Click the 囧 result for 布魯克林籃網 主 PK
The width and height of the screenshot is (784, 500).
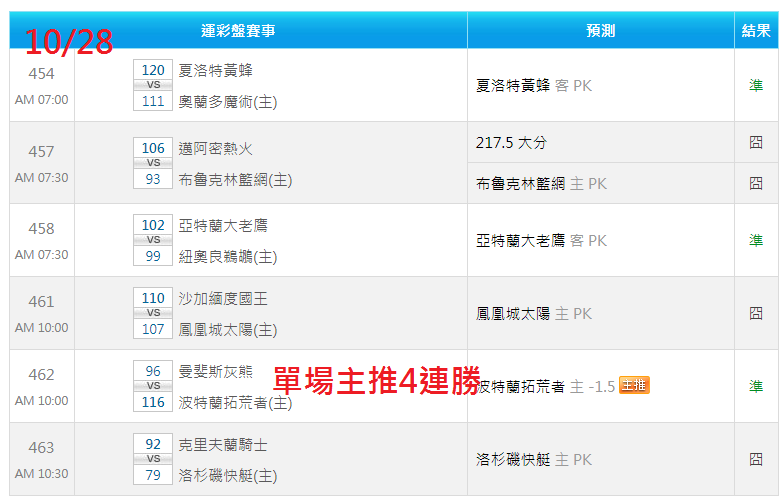[x=756, y=184]
